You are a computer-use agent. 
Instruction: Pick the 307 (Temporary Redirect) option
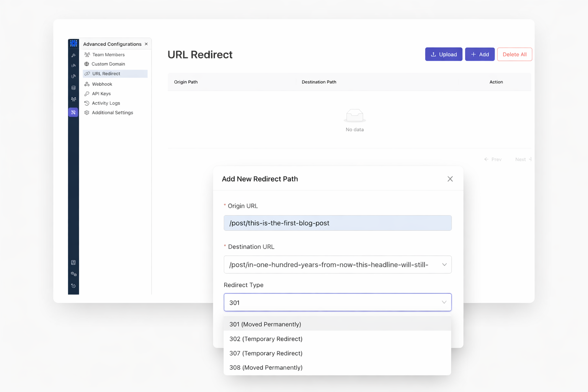coord(266,353)
